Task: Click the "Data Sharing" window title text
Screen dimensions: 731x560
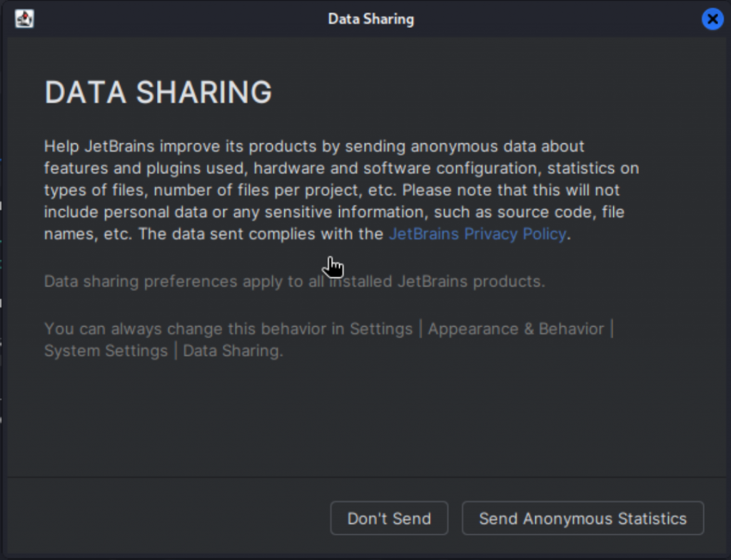Action: tap(370, 19)
